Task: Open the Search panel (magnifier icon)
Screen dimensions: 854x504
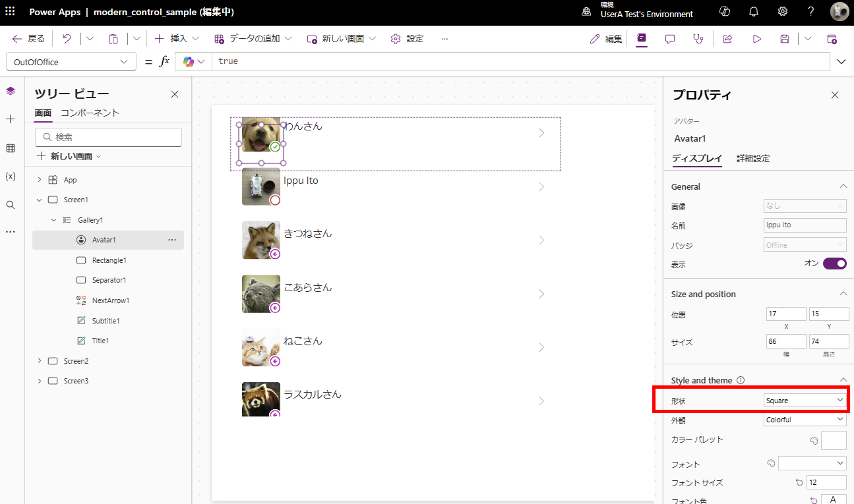Action: pyautogui.click(x=10, y=204)
